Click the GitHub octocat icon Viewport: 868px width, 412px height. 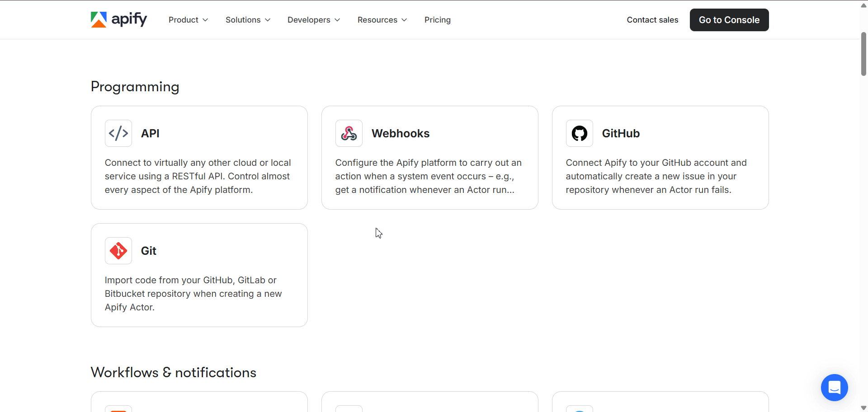[580, 133]
